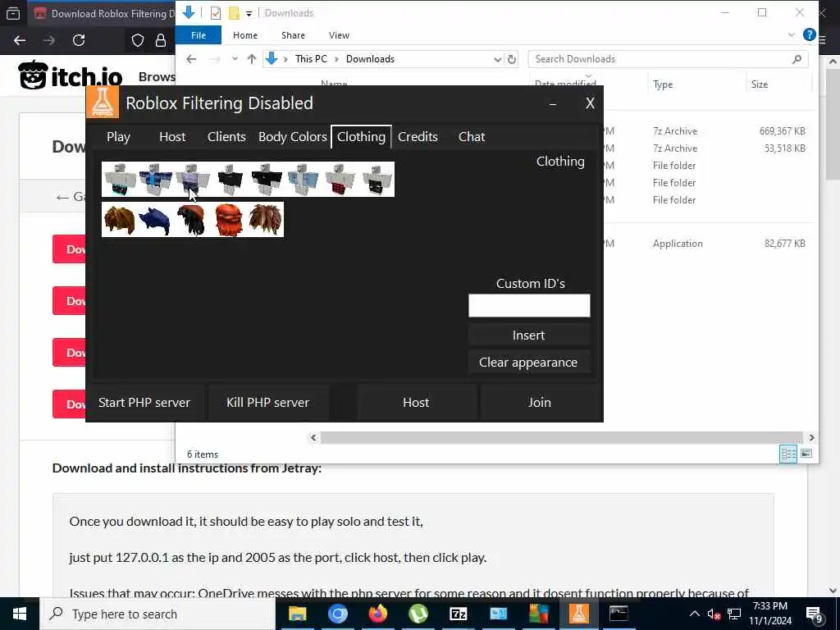Open Share ribbon tab in File Explorer
Viewport: 840px width, 630px height.
click(293, 35)
